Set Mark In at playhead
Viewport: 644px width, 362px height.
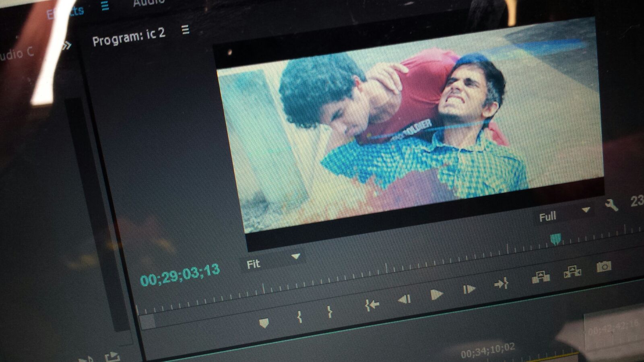pos(299,317)
